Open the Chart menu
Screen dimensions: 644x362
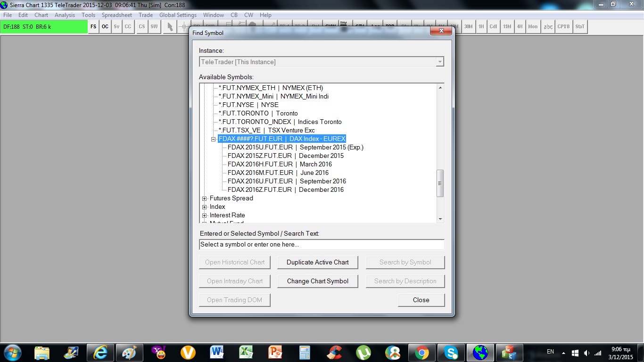click(x=41, y=15)
